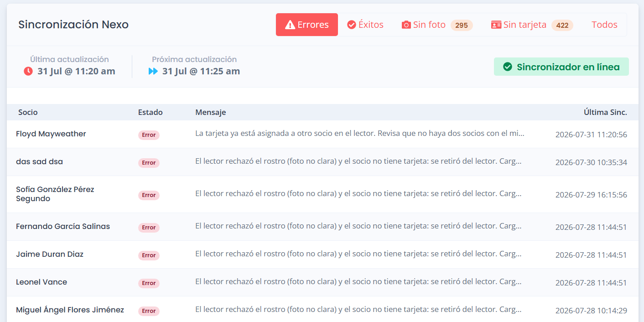Open the 'La tarjeta ya está asignada' message
This screenshot has width=644, height=322.
[360, 133]
